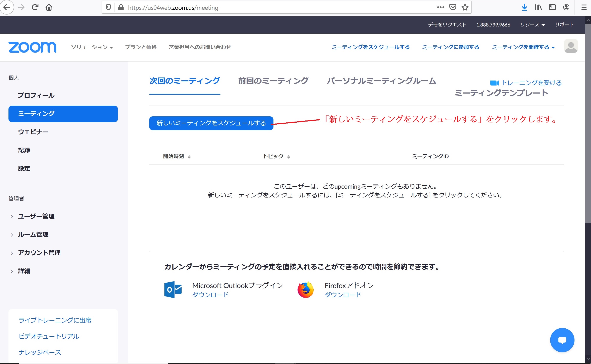Click the page vertical scrollbar thumb
This screenshot has height=364, width=591.
(588, 123)
